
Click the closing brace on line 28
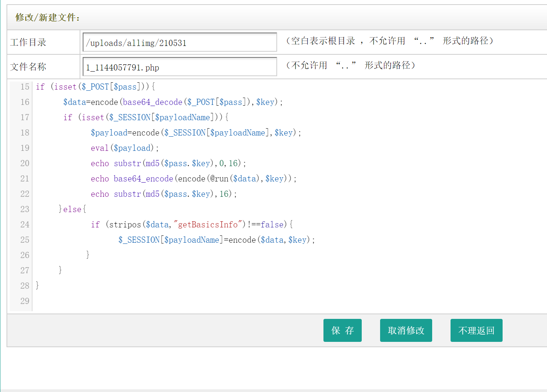pyautogui.click(x=37, y=286)
